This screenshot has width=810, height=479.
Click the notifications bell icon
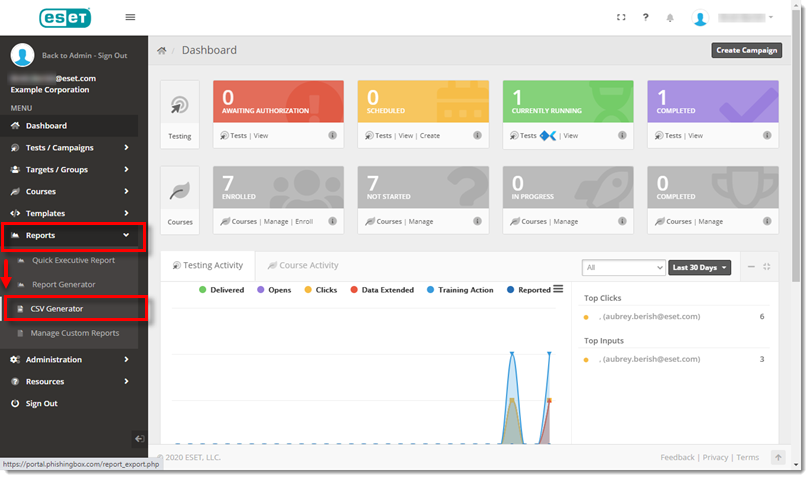point(670,18)
